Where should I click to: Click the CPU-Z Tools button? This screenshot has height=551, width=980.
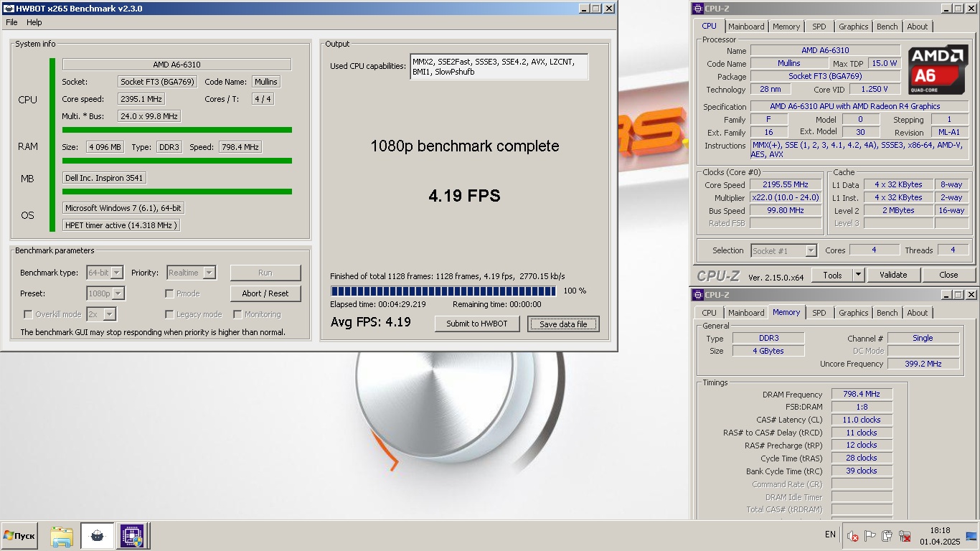click(x=832, y=275)
